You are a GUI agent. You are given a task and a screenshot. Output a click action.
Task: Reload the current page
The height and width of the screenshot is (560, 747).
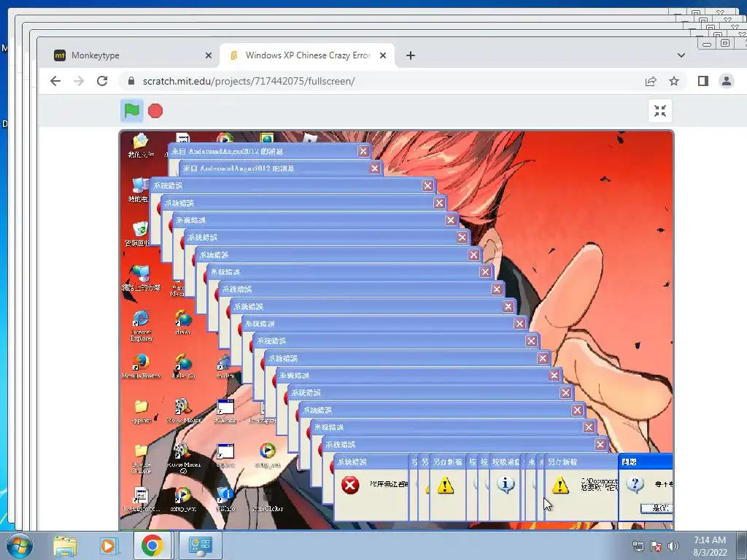click(x=102, y=81)
